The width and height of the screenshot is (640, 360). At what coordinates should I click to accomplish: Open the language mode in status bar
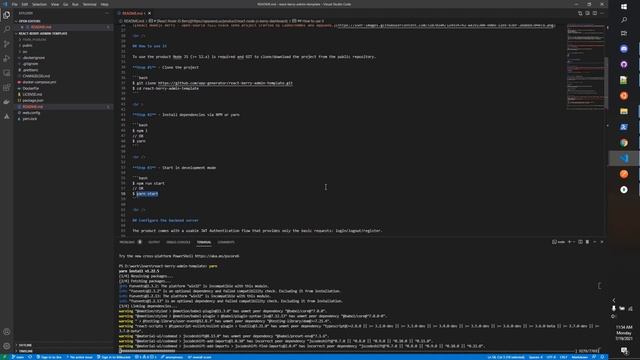coord(579,357)
